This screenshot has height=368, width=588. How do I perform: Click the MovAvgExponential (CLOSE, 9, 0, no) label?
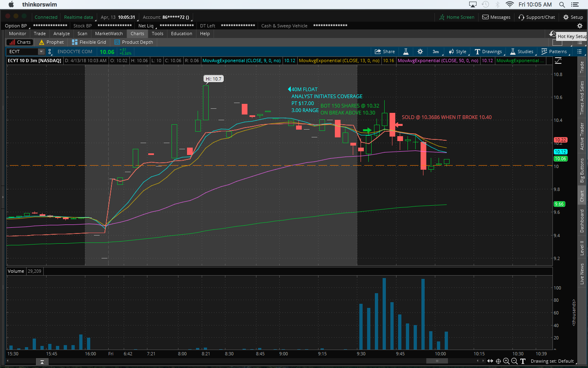coord(242,61)
